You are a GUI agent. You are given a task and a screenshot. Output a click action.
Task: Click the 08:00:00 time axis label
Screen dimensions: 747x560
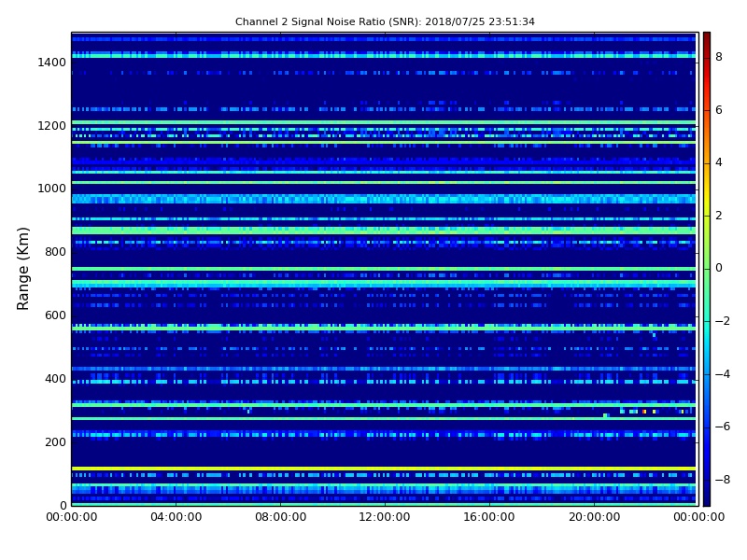[281, 517]
